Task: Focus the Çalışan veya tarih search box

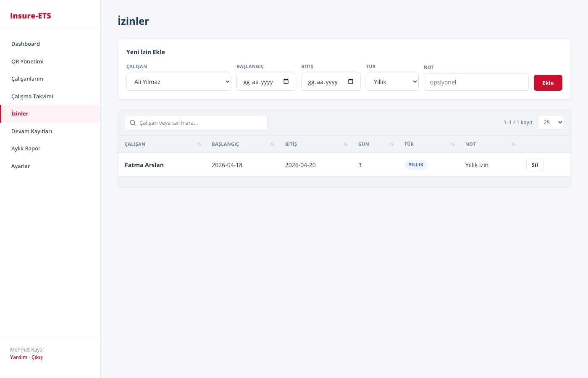Action: [x=202, y=123]
